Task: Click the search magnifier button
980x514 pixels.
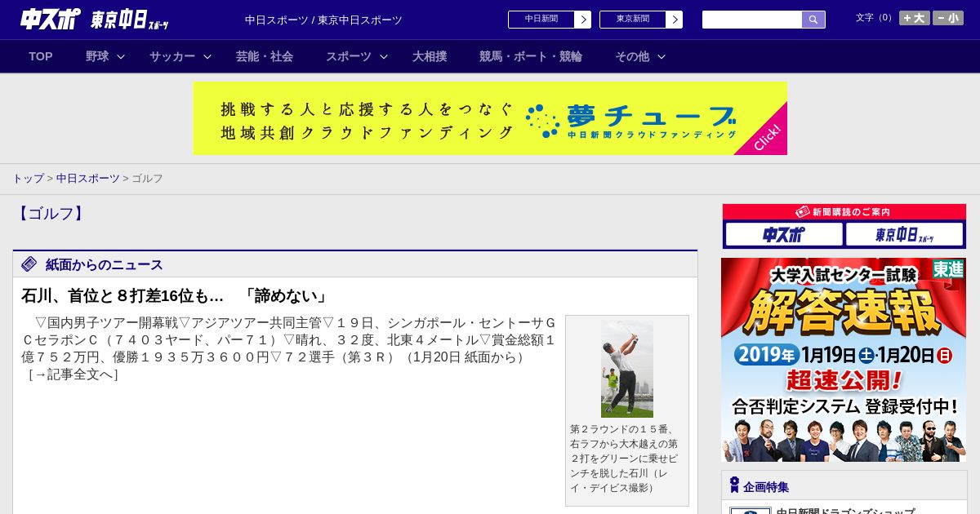Action: pyautogui.click(x=813, y=20)
